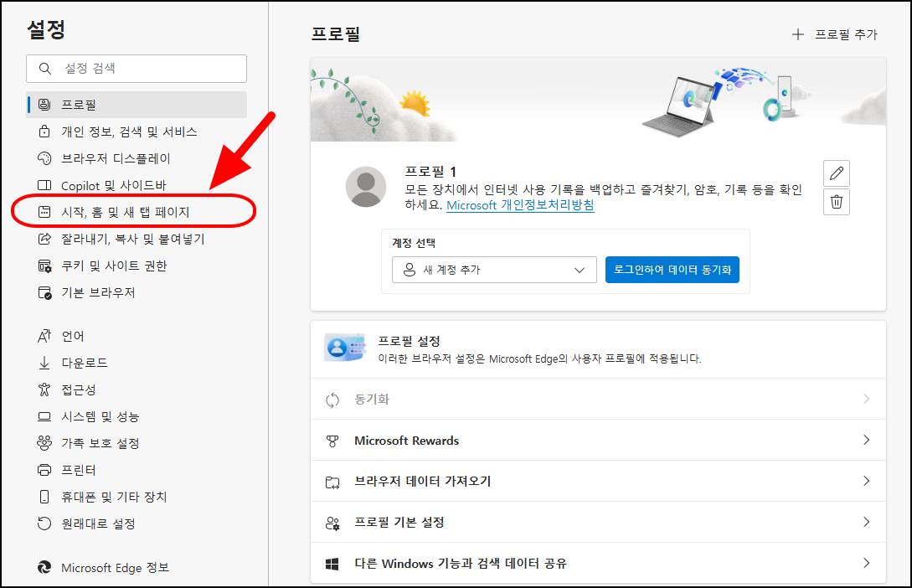Screen dimensions: 912x588
Task: Open the 새 계정 추가 account dropdown
Action: [x=494, y=270]
